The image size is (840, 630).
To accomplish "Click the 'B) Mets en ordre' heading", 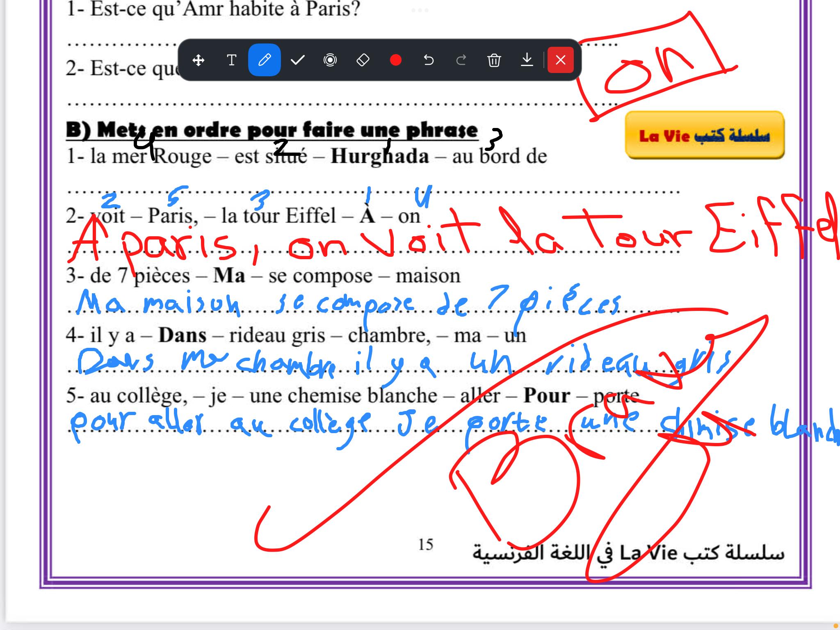I will coord(272,130).
